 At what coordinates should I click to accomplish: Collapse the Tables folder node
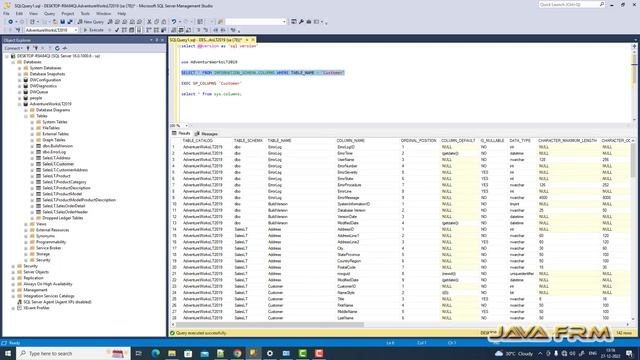(x=26, y=116)
